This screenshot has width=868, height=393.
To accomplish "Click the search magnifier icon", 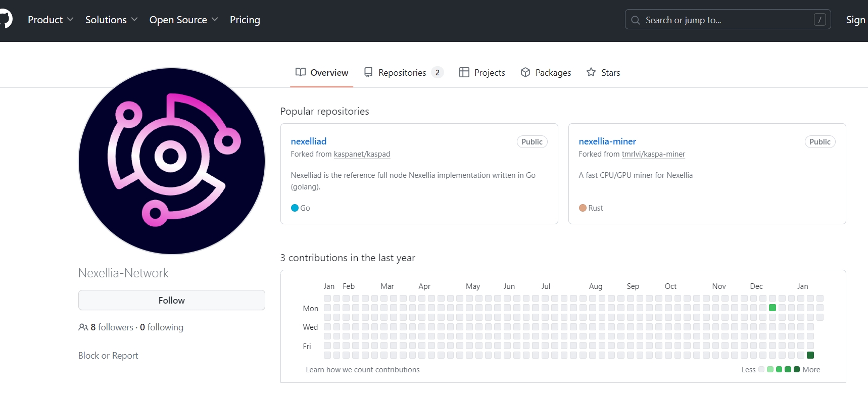I will point(636,20).
